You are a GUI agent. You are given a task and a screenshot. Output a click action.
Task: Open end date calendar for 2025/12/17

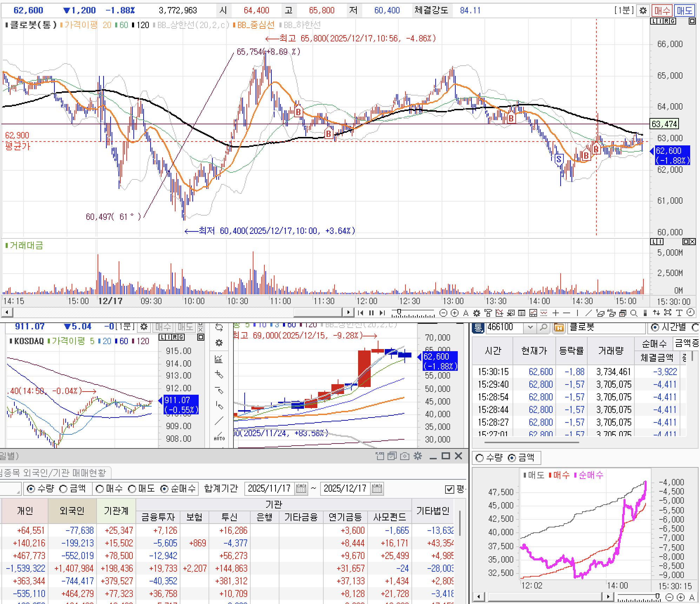[377, 488]
